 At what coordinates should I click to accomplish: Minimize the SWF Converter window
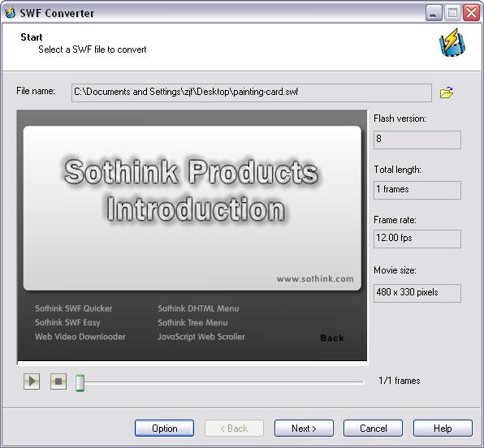pos(434,13)
